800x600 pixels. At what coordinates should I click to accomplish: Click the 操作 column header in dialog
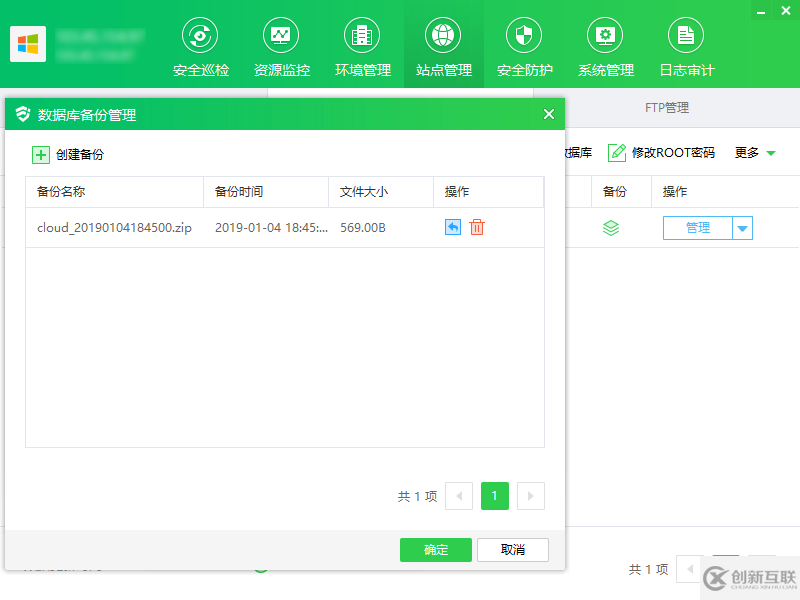coord(488,192)
